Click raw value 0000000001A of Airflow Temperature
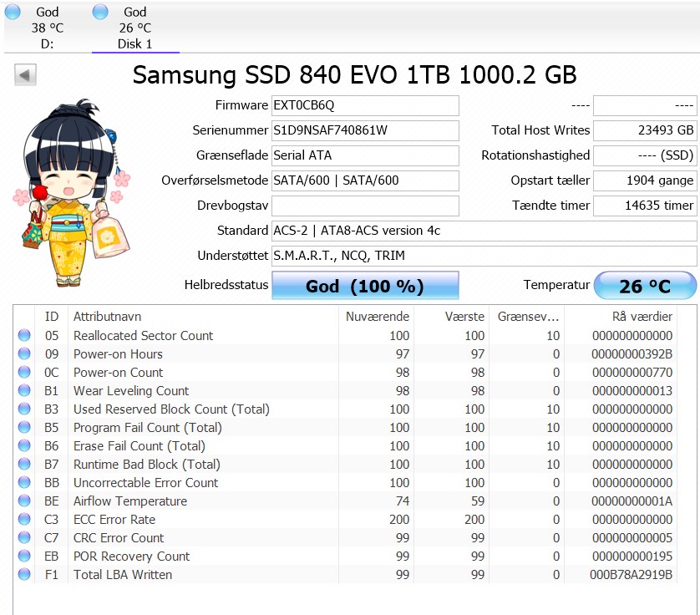This screenshot has width=700, height=615. (632, 501)
